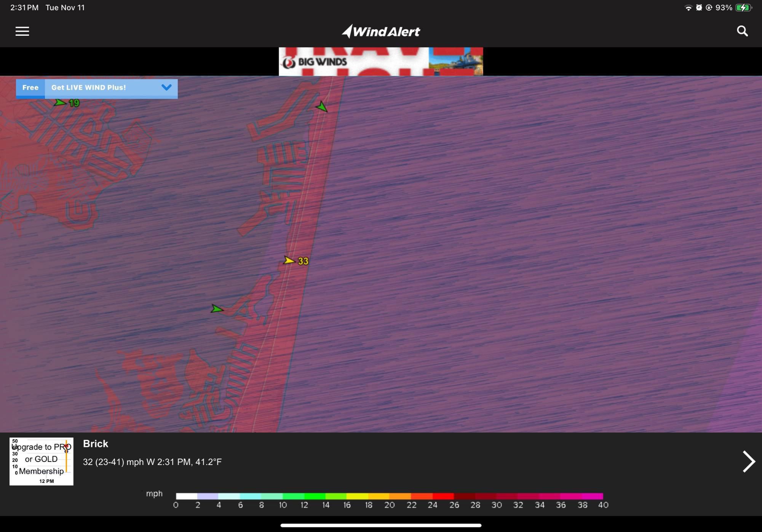
Task: Click Get LIVE WIND Plus! text
Action: [x=88, y=88]
